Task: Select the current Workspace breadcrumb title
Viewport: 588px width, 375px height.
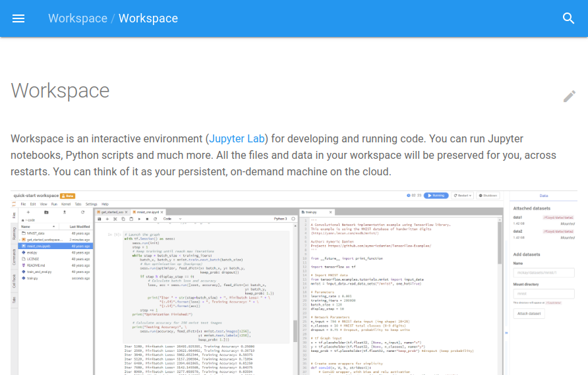Action: 148,18
